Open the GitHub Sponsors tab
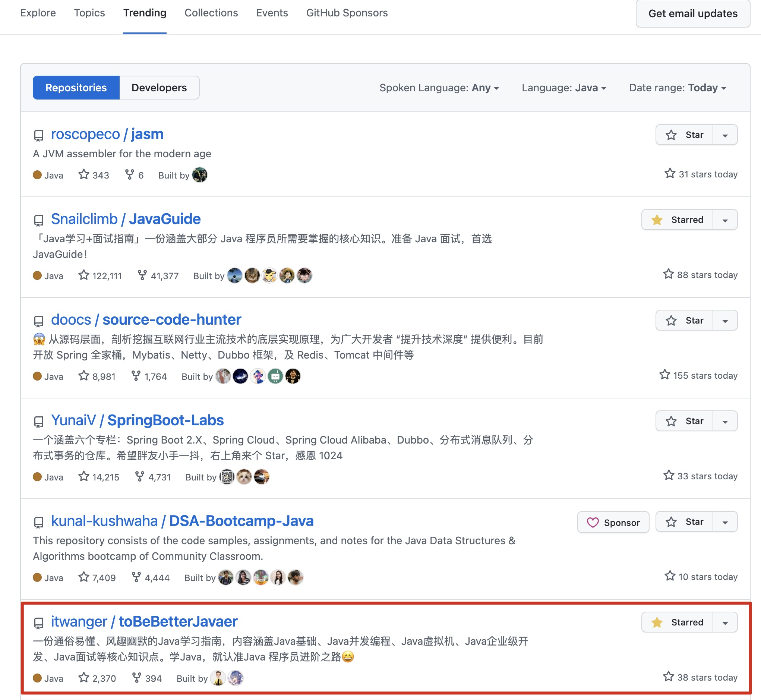761x700 pixels. (x=347, y=13)
